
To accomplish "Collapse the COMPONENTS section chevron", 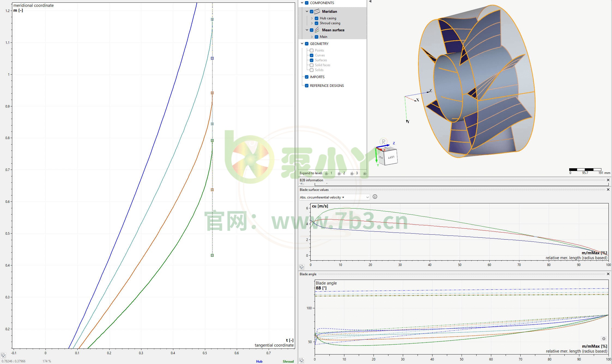I will pos(302,3).
